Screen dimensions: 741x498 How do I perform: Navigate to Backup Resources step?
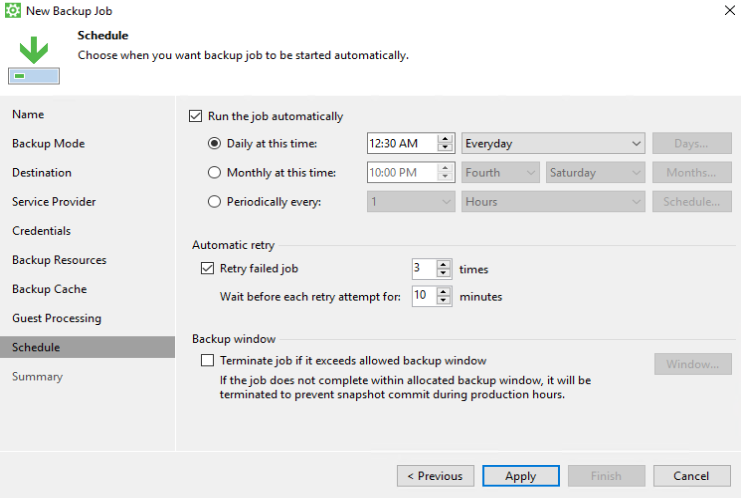pos(59,260)
